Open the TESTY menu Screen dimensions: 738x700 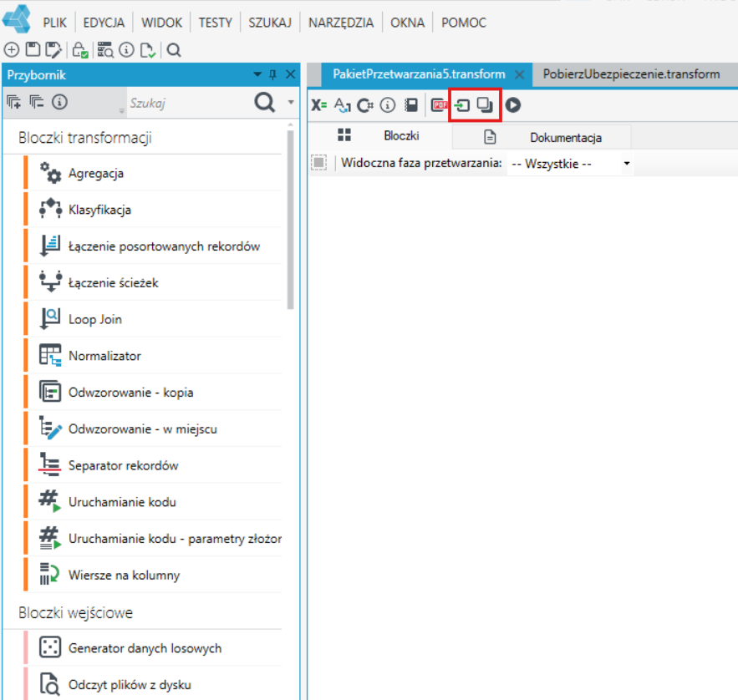tap(215, 23)
